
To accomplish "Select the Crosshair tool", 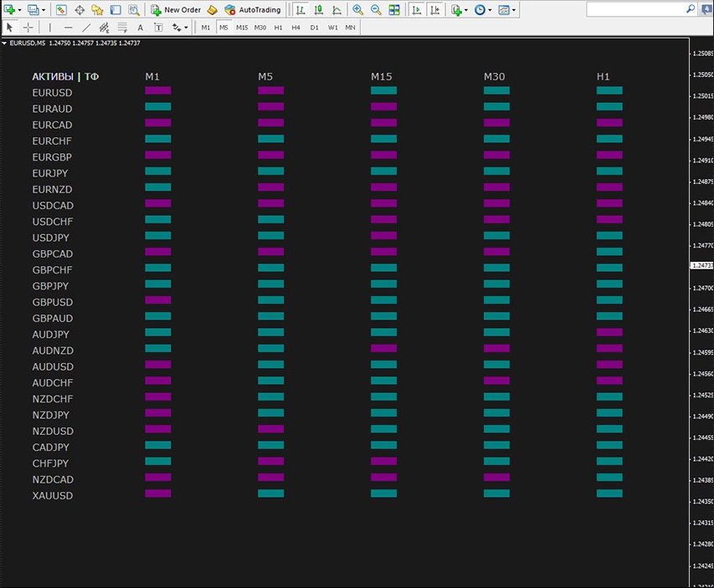I will (28, 28).
